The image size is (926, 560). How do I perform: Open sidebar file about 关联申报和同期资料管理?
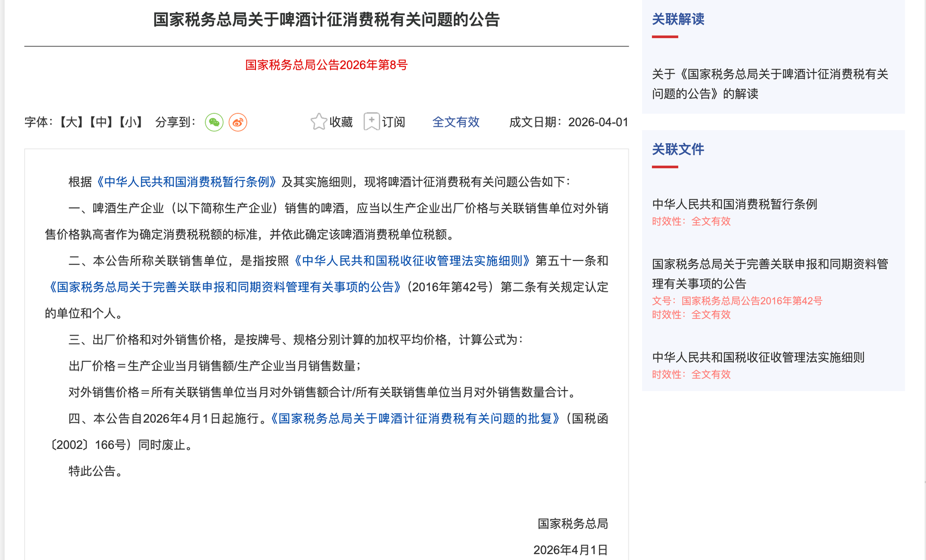coord(770,273)
